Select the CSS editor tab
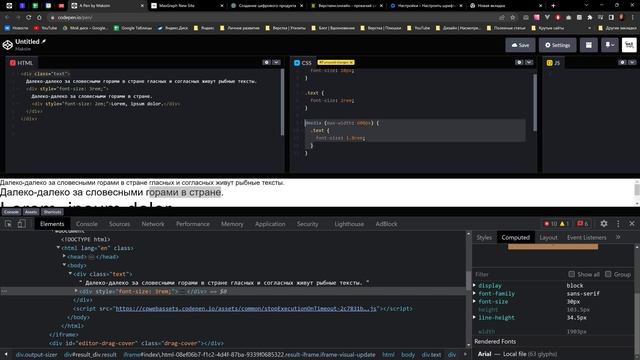This screenshot has width=640, height=360. tap(303, 63)
